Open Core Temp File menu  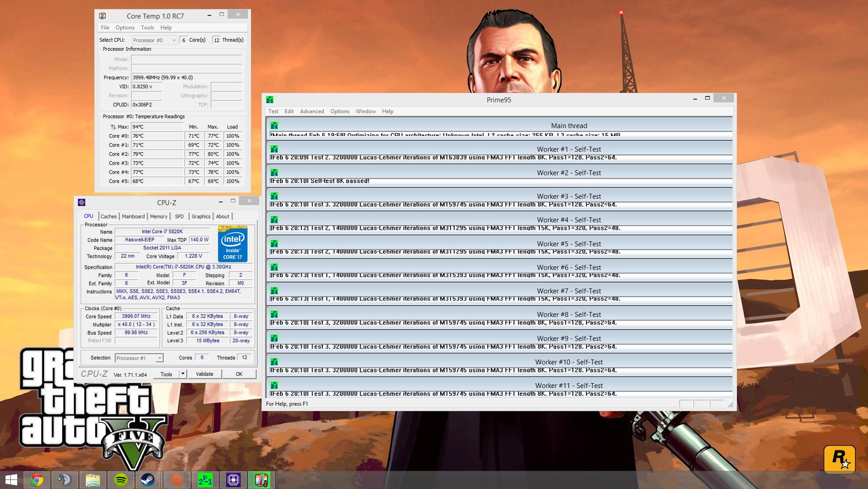pos(105,28)
